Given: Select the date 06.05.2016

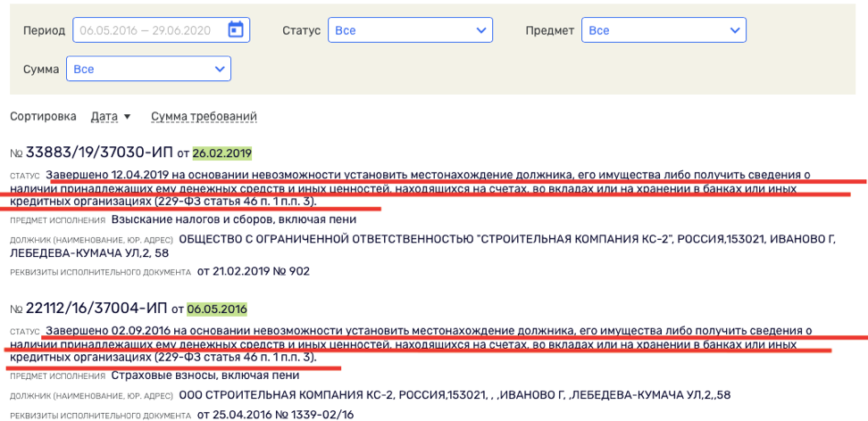Looking at the screenshot, I should 217,309.
